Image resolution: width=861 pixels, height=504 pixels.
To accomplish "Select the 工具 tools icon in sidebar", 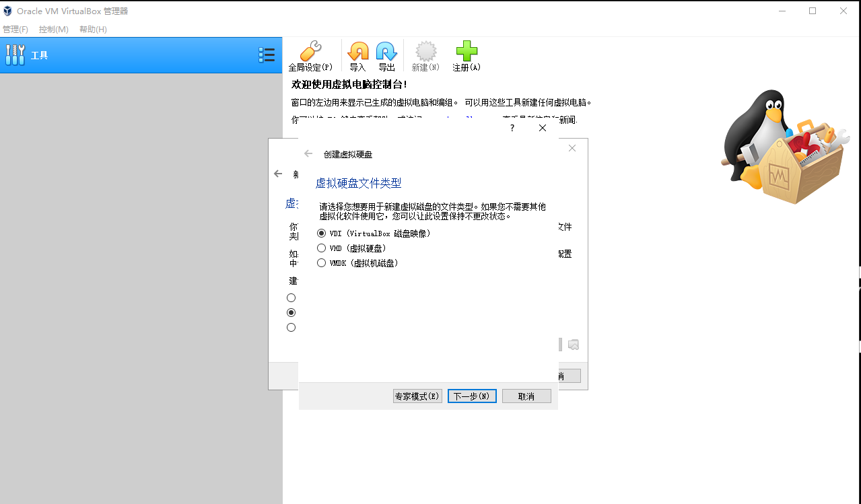I will tap(15, 54).
